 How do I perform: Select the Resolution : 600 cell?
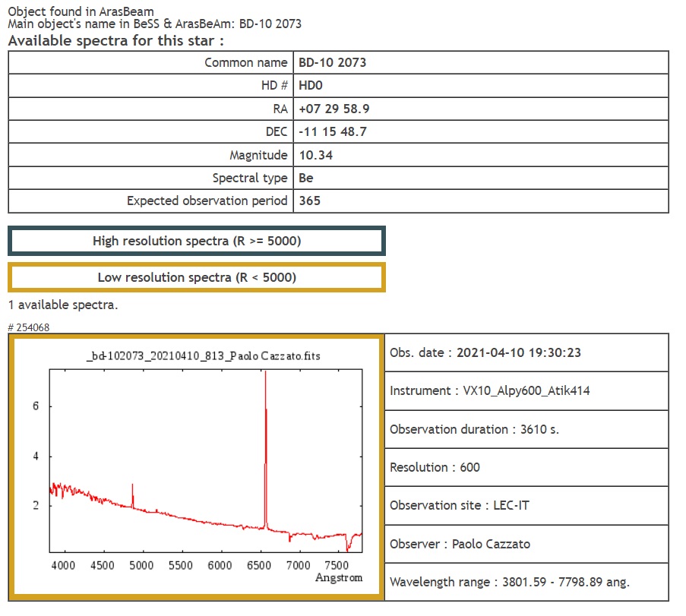[435, 467]
